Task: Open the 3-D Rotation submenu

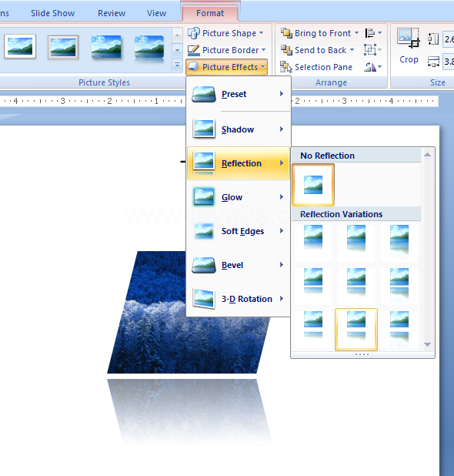Action: (x=239, y=299)
